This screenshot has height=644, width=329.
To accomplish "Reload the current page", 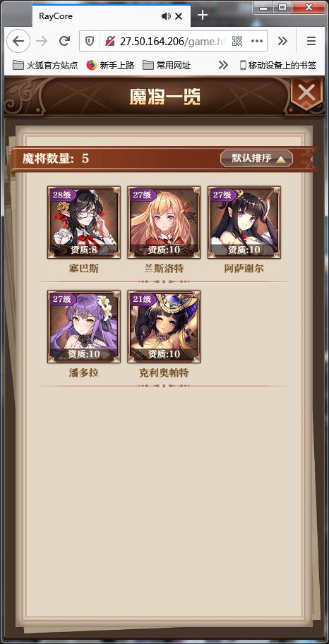I will point(64,41).
